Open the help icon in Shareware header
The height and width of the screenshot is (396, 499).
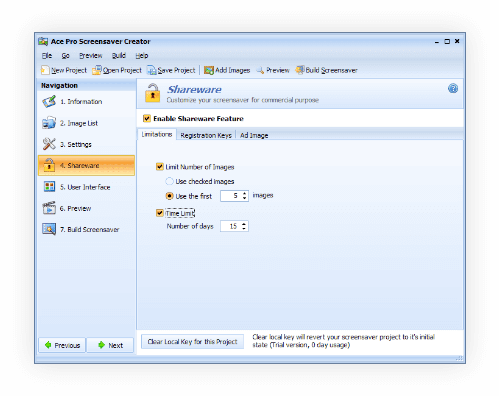[x=453, y=89]
